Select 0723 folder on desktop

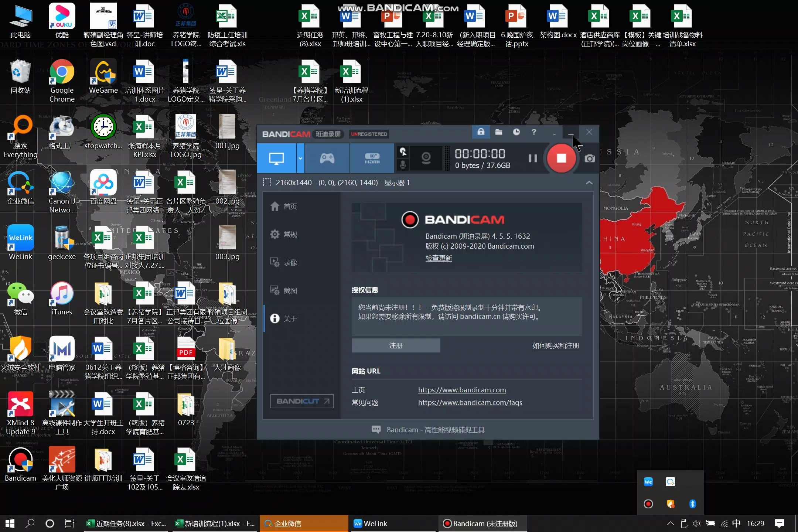click(x=186, y=409)
